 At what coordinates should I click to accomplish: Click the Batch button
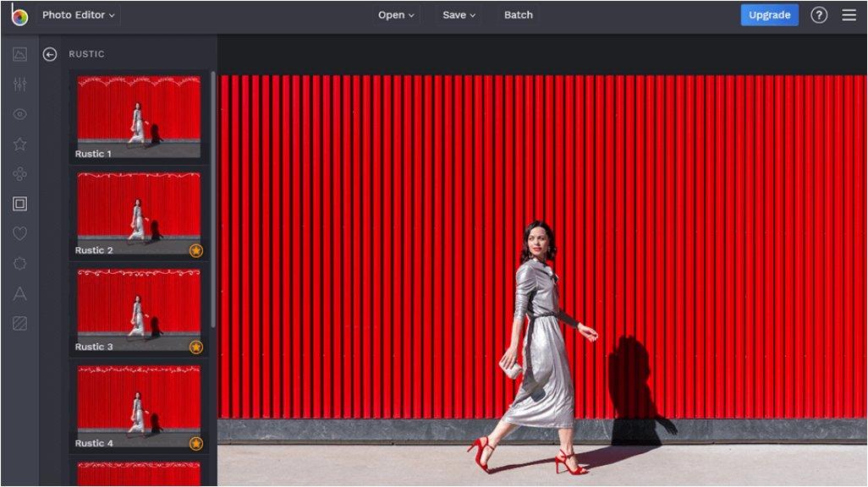518,15
